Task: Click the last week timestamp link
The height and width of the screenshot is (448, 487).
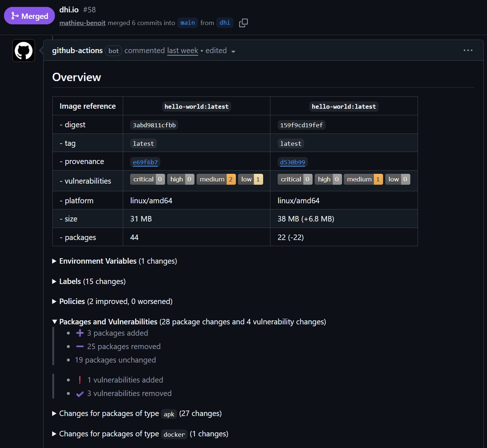Action: [182, 51]
